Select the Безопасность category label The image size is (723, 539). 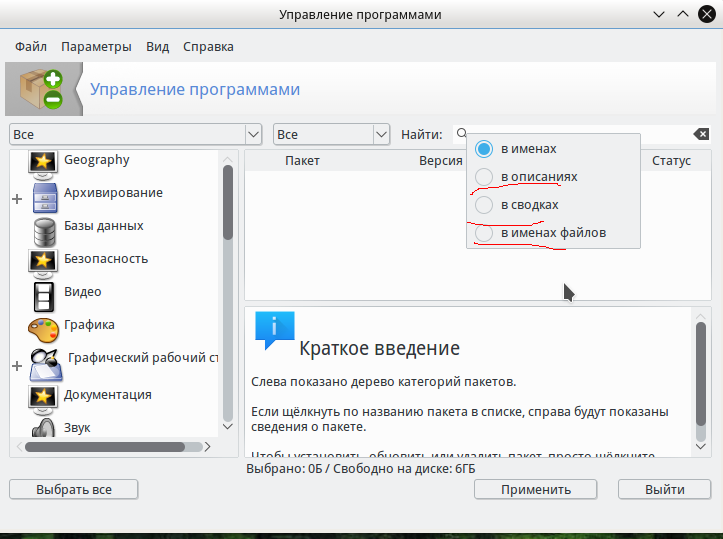pyautogui.click(x=106, y=259)
